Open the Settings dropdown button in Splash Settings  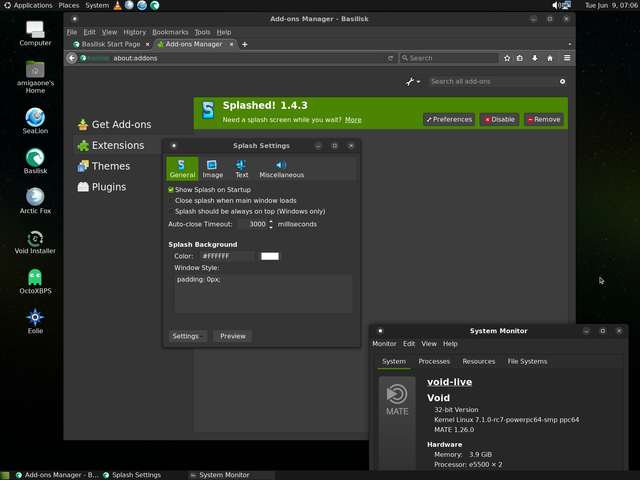click(188, 336)
